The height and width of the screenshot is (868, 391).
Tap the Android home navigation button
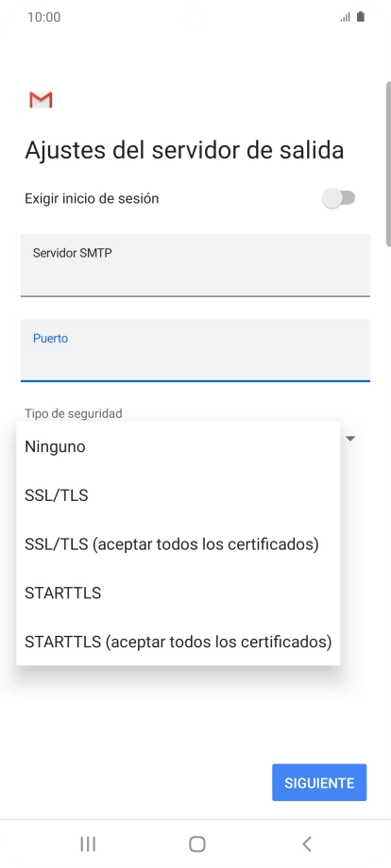coord(196,843)
